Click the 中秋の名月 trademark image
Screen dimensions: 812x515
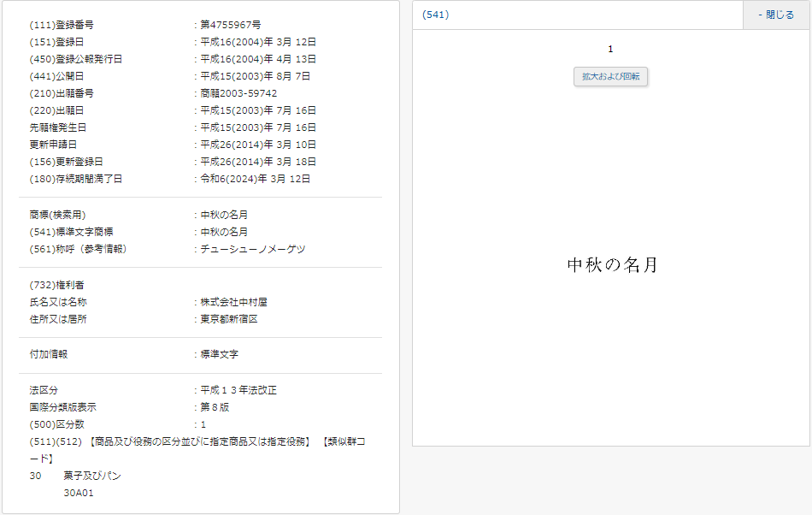coord(612,264)
